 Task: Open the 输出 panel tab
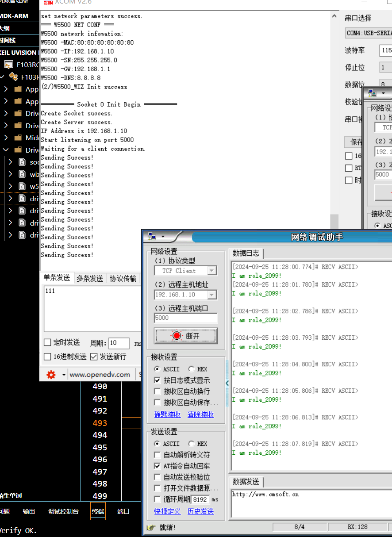(x=29, y=511)
